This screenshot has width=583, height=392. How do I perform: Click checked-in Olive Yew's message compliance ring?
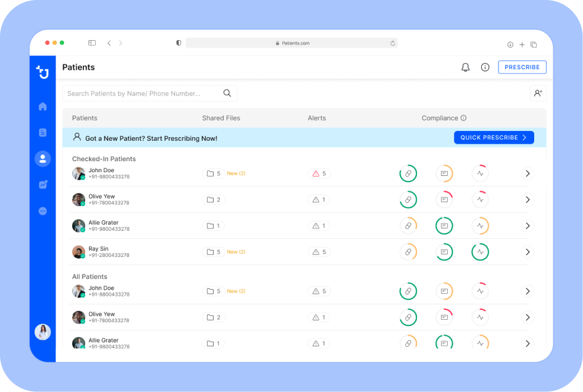pyautogui.click(x=444, y=199)
